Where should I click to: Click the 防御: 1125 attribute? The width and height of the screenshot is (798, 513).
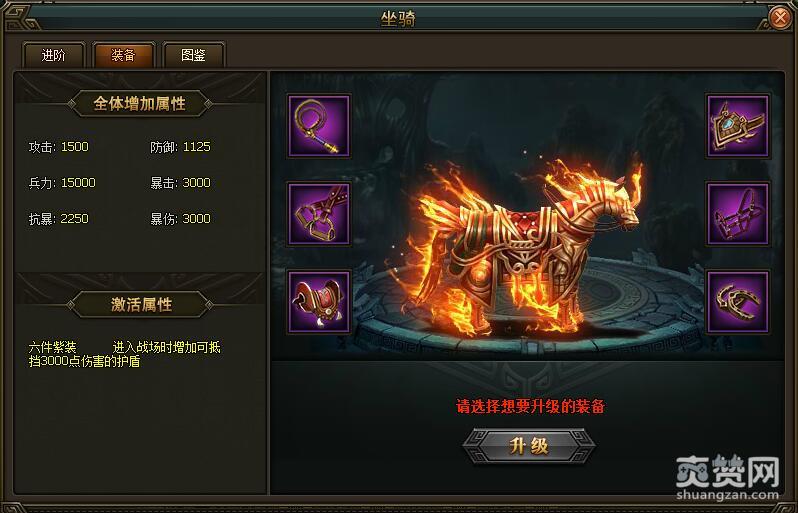point(180,147)
